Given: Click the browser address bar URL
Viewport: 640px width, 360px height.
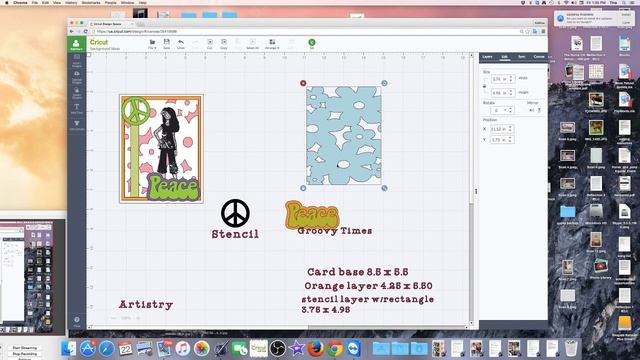Looking at the screenshot, I should [x=137, y=31].
